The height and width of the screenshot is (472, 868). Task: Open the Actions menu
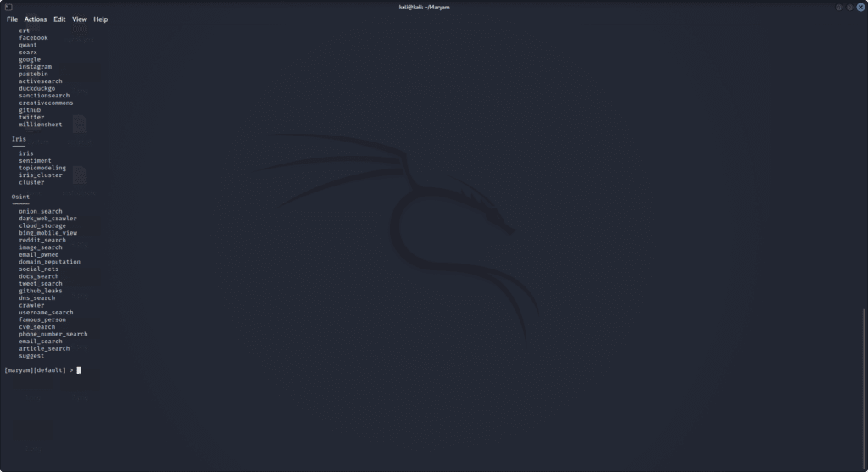click(36, 19)
